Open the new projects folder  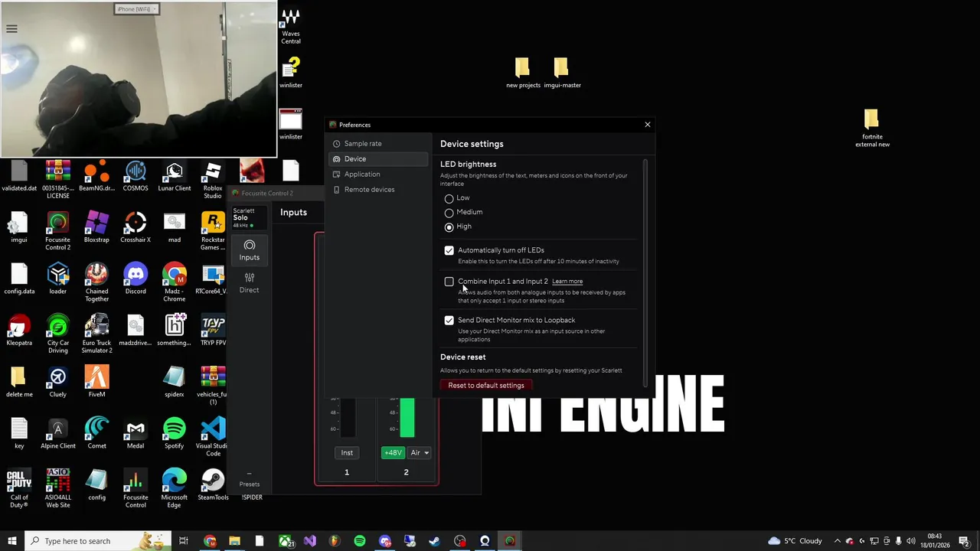[x=523, y=73]
